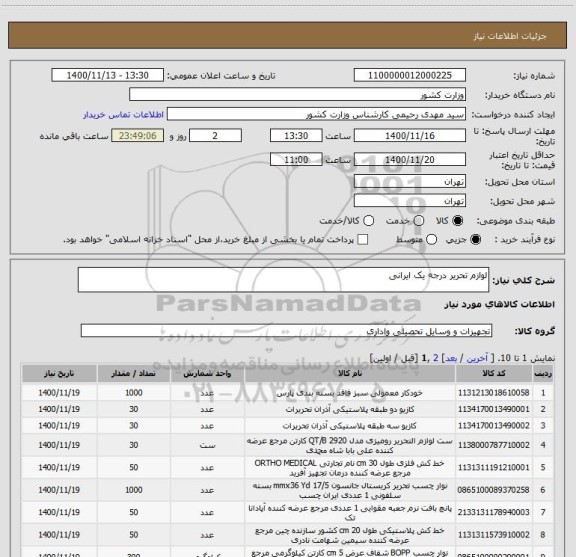576x557 pixels.
Task: Click the price validity date 1400/11/20
Action: pyautogui.click(x=410, y=159)
